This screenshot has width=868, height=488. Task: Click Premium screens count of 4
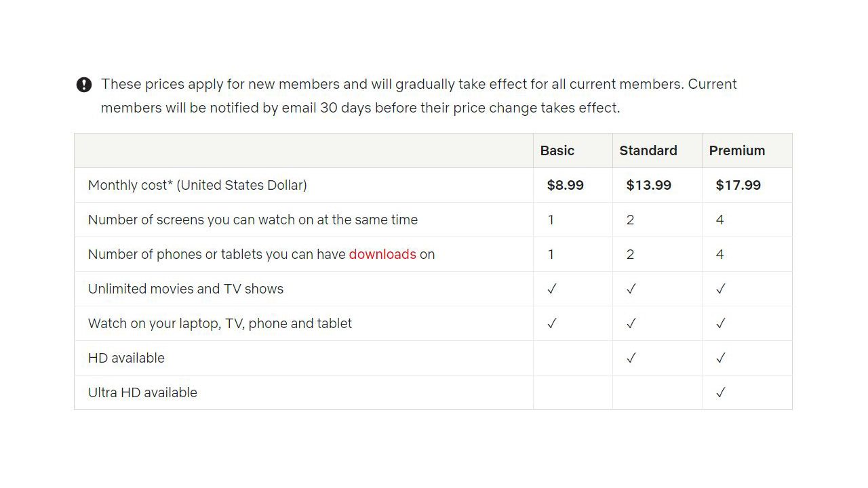coord(719,220)
